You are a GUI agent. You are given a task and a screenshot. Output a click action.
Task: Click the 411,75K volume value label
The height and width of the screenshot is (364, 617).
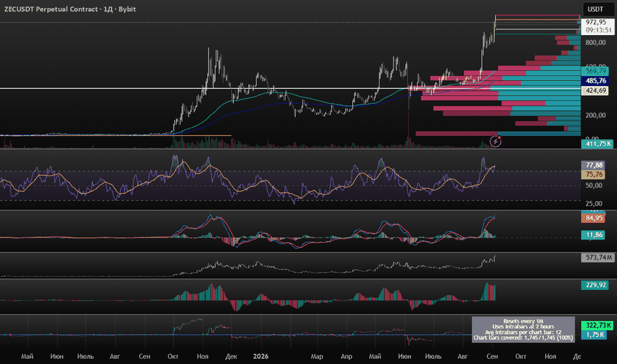click(x=597, y=144)
